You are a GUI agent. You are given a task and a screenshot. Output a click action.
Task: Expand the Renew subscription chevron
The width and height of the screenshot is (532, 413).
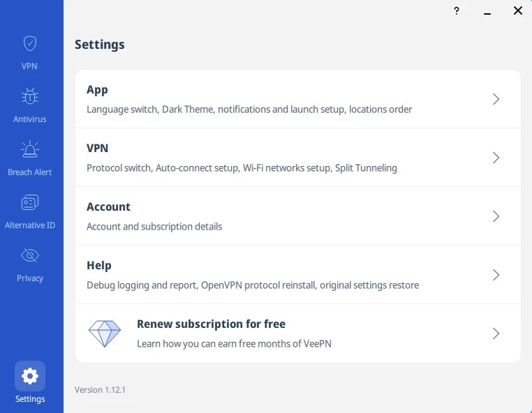point(496,333)
